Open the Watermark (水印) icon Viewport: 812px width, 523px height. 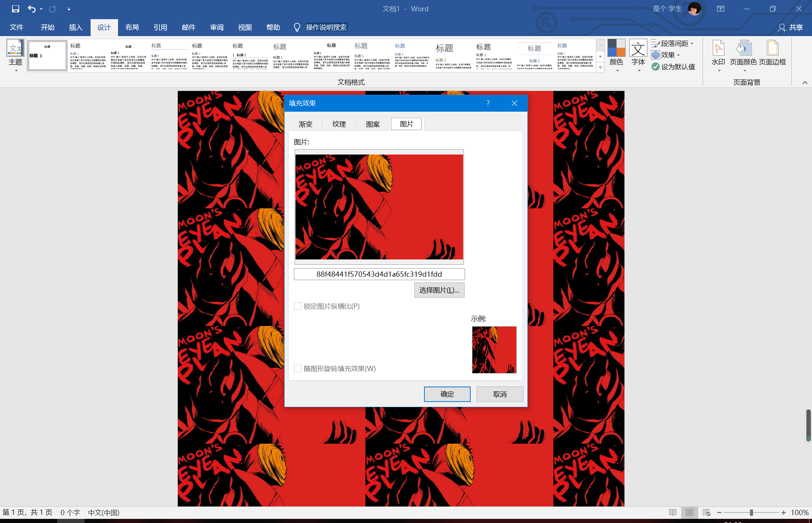click(x=718, y=48)
